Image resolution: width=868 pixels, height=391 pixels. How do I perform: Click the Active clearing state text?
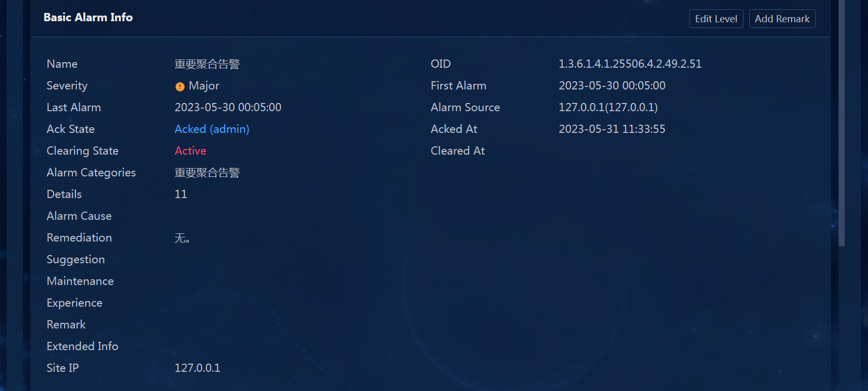pos(191,151)
